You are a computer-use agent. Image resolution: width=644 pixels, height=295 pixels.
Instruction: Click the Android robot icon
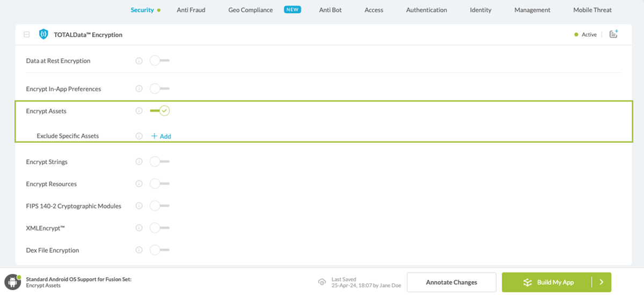pos(12,282)
